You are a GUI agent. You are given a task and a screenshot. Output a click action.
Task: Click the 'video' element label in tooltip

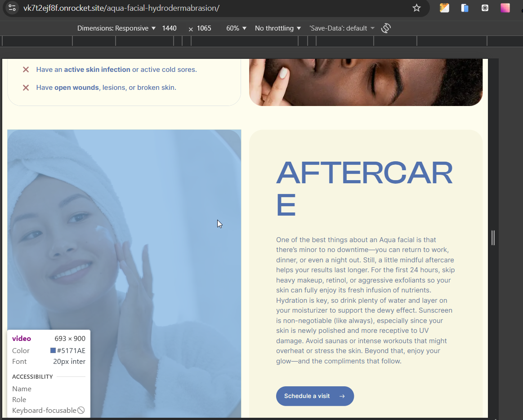pos(21,338)
